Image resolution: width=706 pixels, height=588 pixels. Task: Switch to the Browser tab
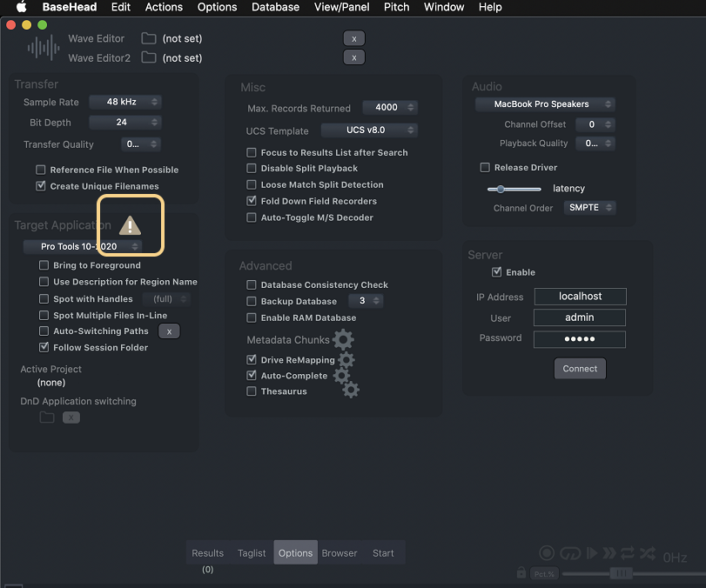[339, 553]
